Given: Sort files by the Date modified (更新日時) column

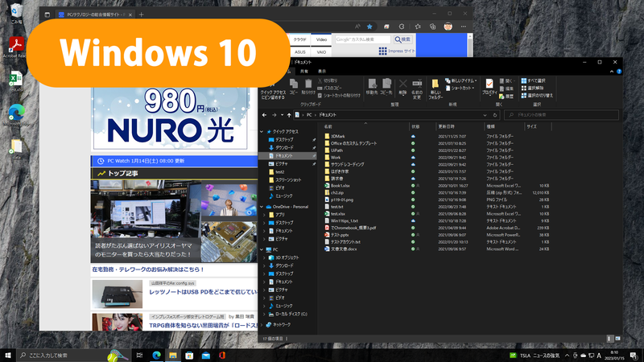Looking at the screenshot, I should (x=460, y=127).
